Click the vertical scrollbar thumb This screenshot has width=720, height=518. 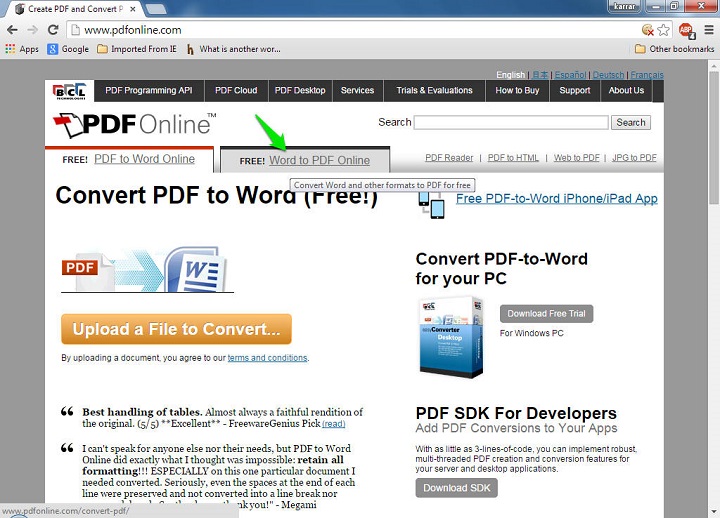point(714,137)
